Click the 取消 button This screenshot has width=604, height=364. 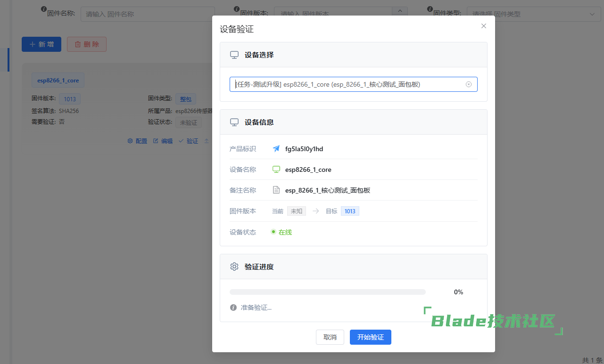tap(330, 337)
